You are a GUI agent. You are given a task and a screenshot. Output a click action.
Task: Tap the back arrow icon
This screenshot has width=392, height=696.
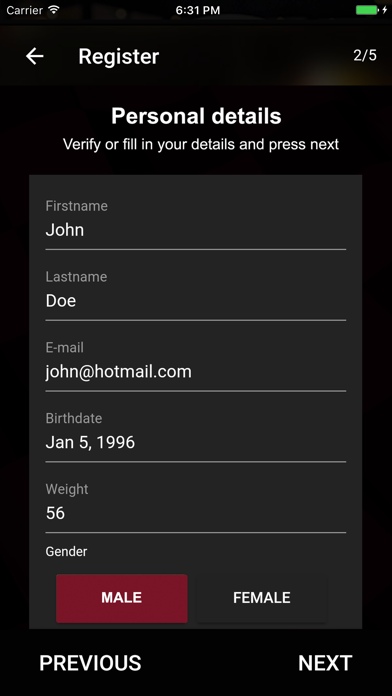click(35, 56)
